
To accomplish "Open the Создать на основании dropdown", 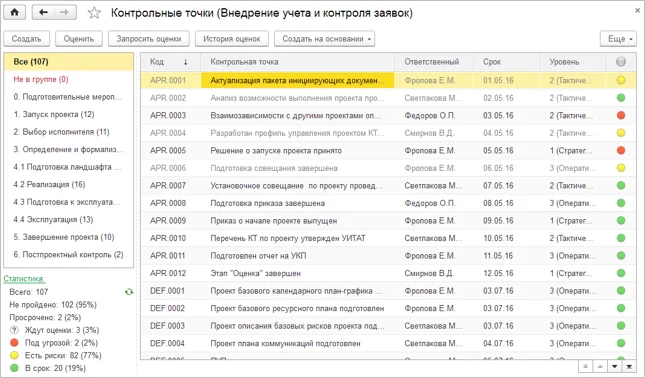I will [x=325, y=39].
